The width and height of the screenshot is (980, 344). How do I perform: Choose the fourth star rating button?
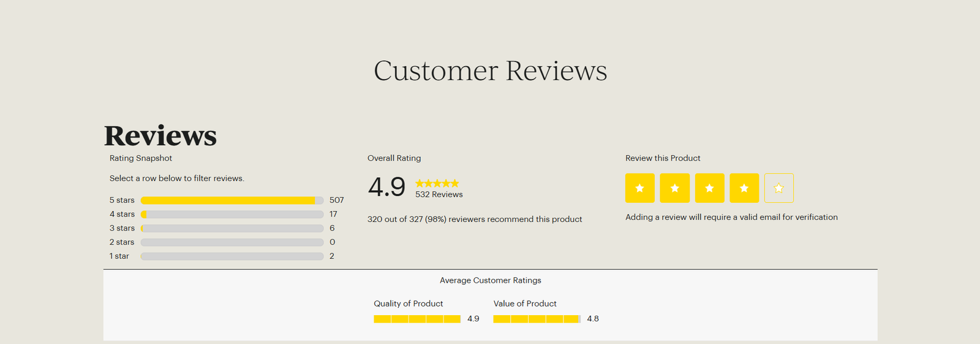tap(744, 188)
